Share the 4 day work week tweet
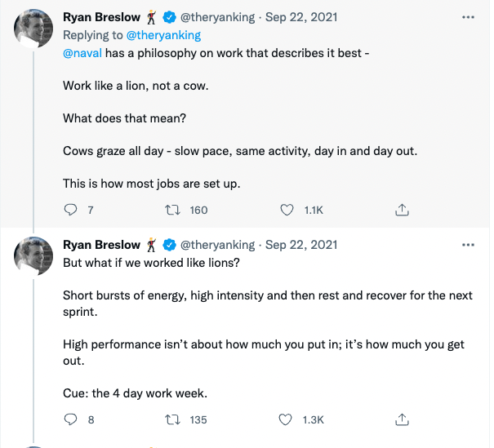This screenshot has width=494, height=448. (401, 419)
